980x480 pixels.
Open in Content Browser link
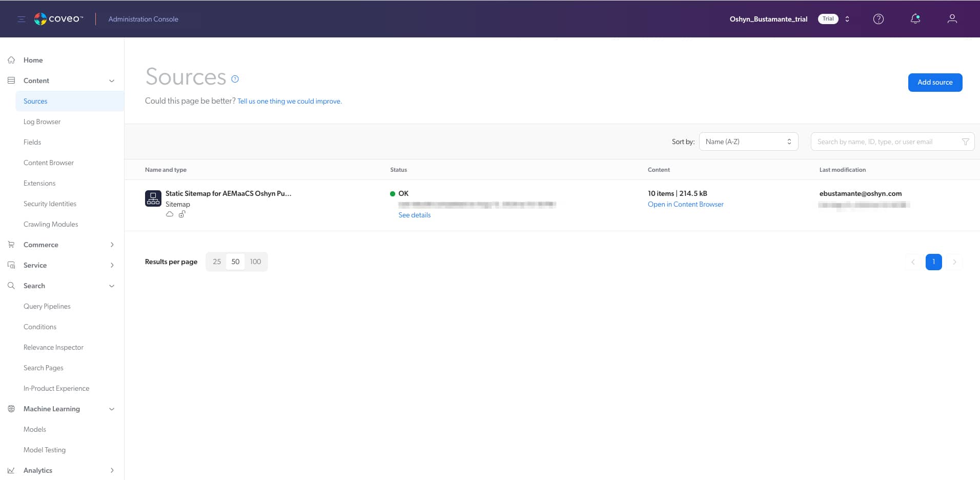[685, 204]
